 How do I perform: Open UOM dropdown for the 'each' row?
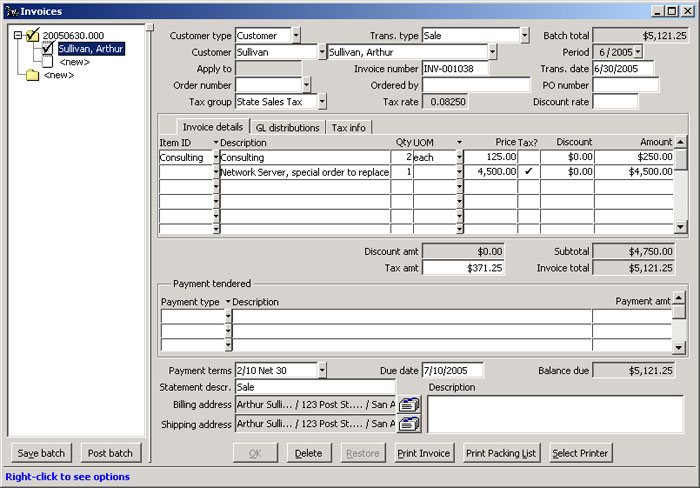[459, 157]
